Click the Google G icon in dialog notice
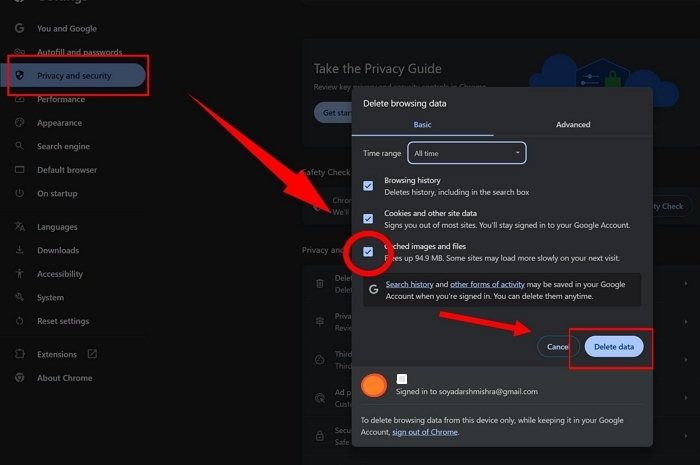This screenshot has width=700, height=465. click(374, 290)
